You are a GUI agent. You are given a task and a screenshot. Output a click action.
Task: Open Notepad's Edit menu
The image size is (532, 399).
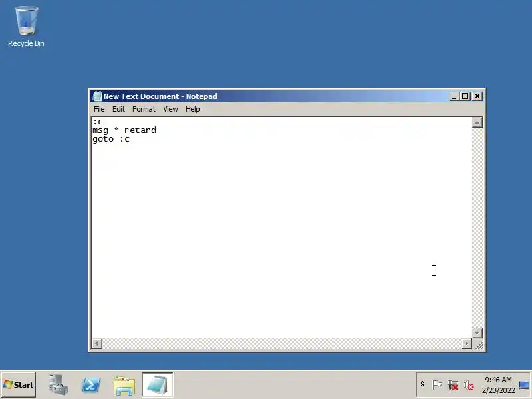[x=118, y=109]
